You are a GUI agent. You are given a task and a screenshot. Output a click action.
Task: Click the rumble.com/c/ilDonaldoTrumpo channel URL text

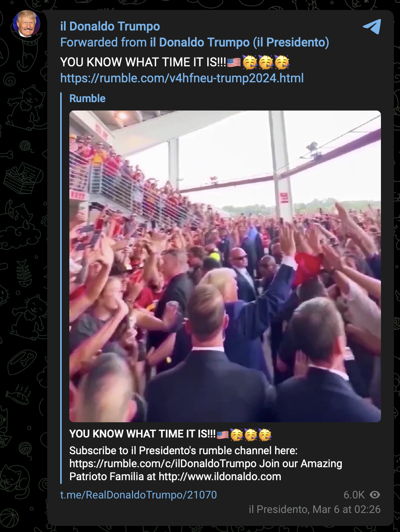coord(163,463)
